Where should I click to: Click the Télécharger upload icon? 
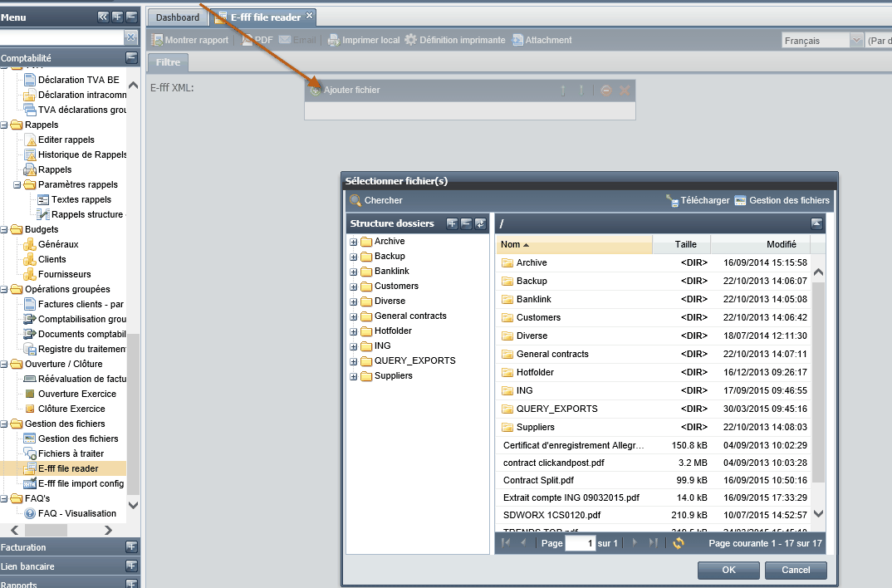tap(673, 201)
